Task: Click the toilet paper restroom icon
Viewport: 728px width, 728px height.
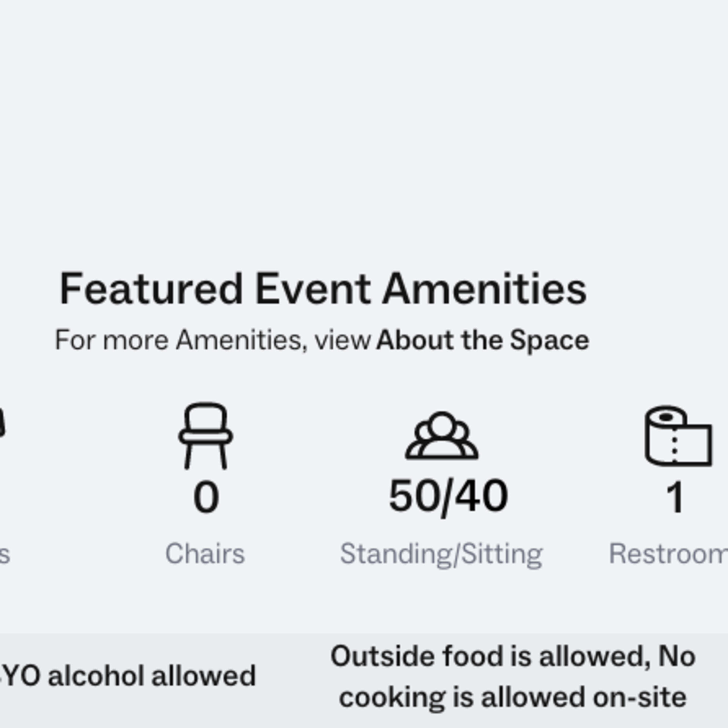Action: pos(678,436)
